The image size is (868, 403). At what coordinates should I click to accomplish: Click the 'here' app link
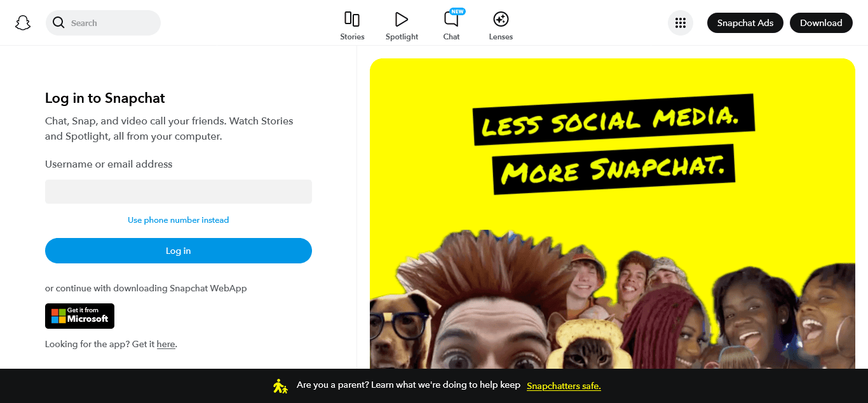point(166,344)
